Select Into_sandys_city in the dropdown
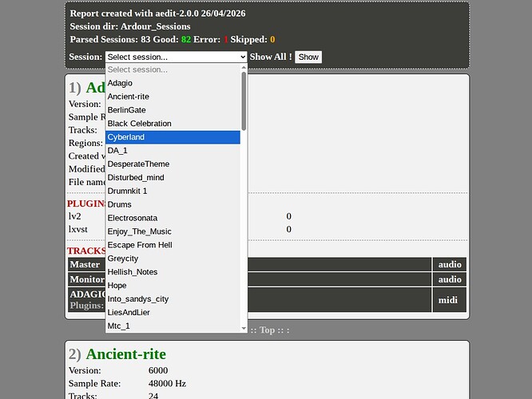This screenshot has height=399, width=532. pyautogui.click(x=173, y=299)
